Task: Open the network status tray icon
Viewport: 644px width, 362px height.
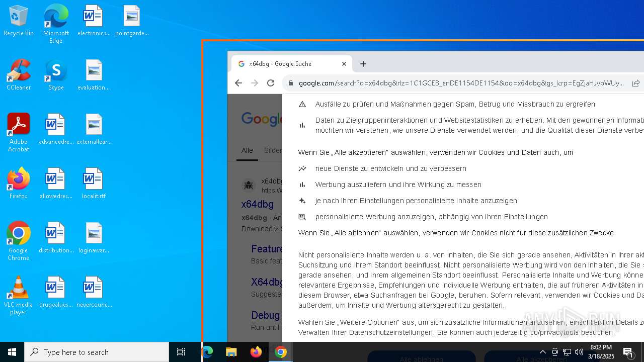Action: click(567, 352)
